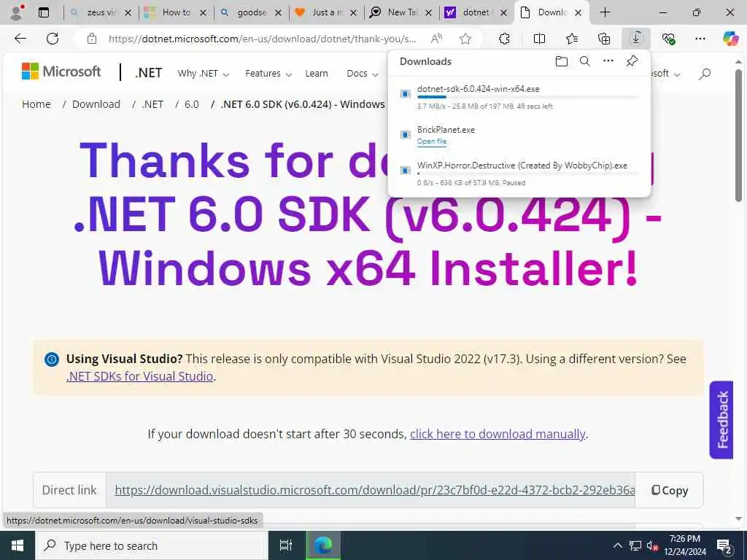This screenshot has width=747, height=560.
Task: Open Microsoft Edge on the taskbar
Action: pyautogui.click(x=323, y=545)
